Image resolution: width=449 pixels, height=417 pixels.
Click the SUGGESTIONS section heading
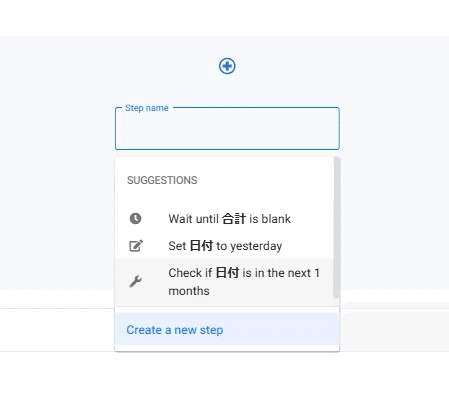pyautogui.click(x=162, y=180)
